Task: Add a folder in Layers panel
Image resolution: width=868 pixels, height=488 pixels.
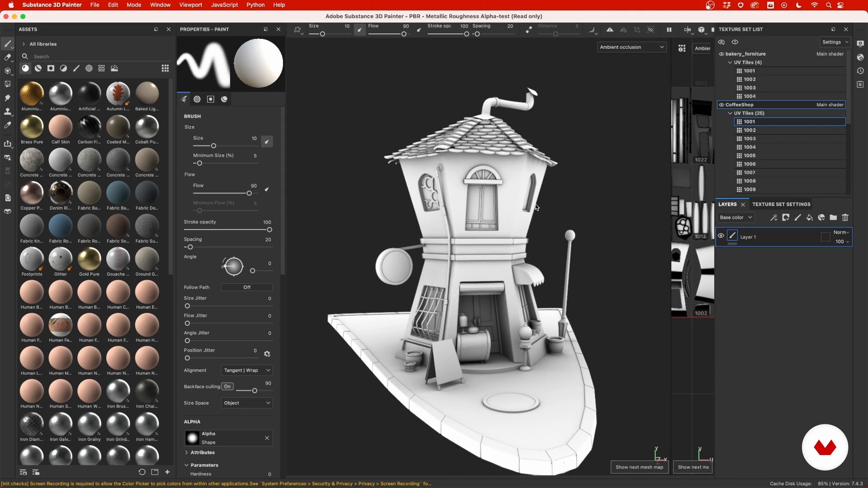Action: (833, 217)
